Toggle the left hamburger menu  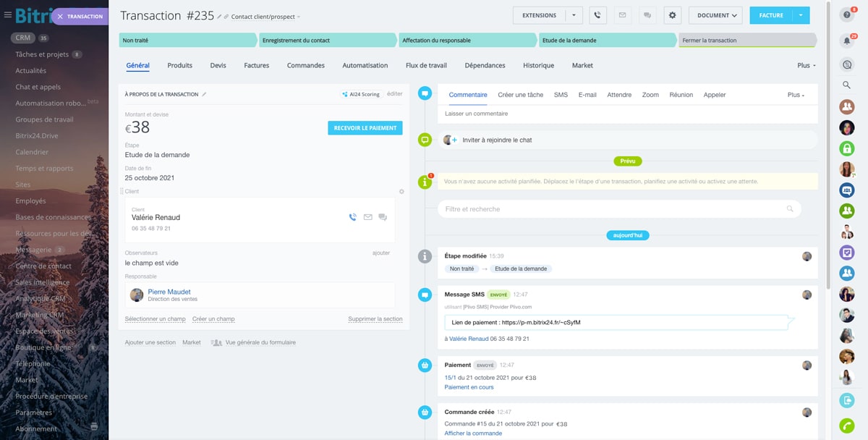[9, 15]
